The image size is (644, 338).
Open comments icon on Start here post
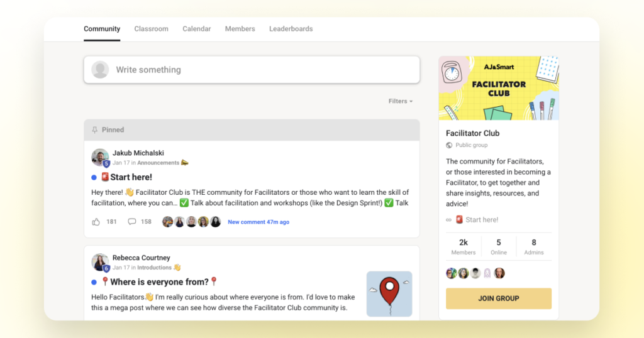pos(132,222)
